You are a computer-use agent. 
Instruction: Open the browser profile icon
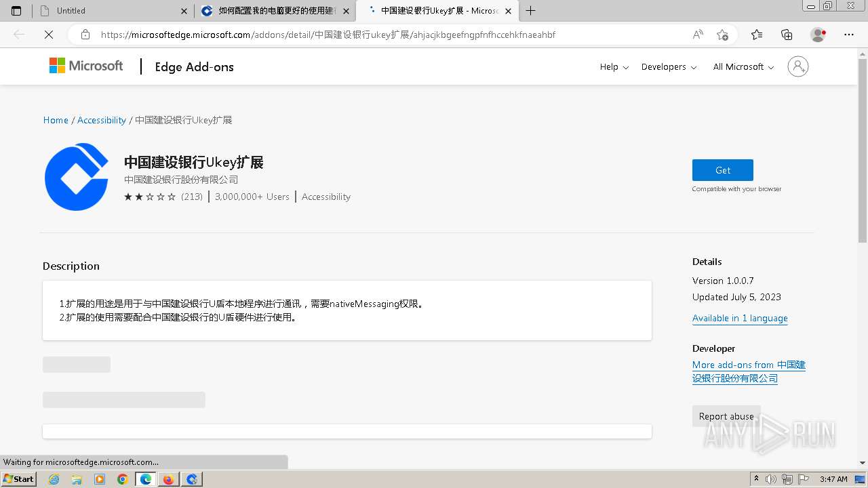point(818,35)
